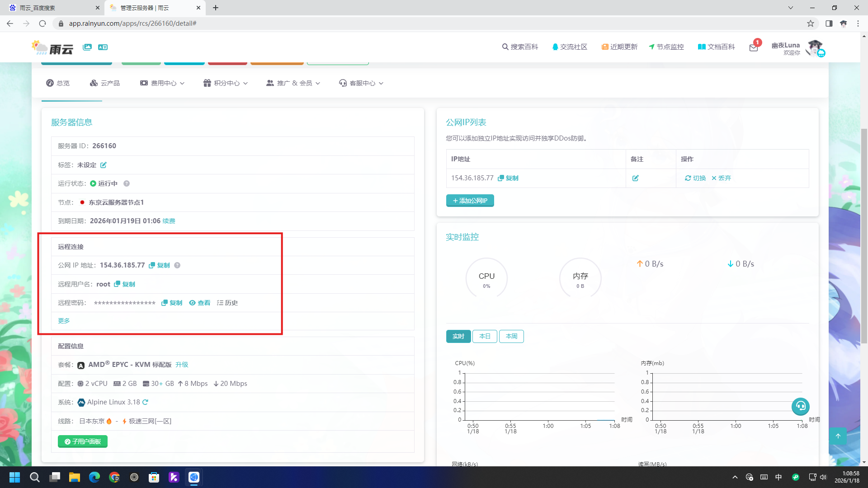The width and height of the screenshot is (868, 488).
Task: Expand the 积分中心 dropdown menu
Action: (x=226, y=83)
